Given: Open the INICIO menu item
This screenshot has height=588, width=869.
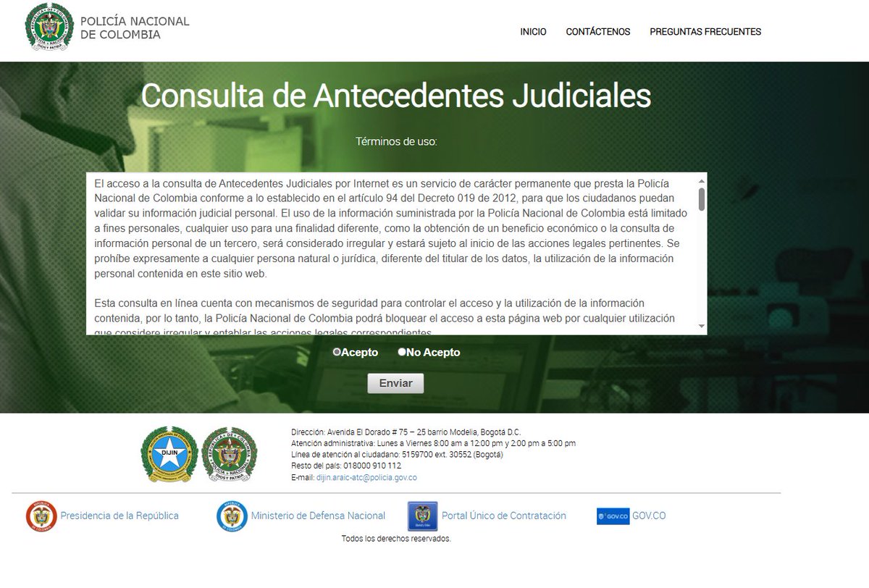Looking at the screenshot, I should (x=533, y=32).
